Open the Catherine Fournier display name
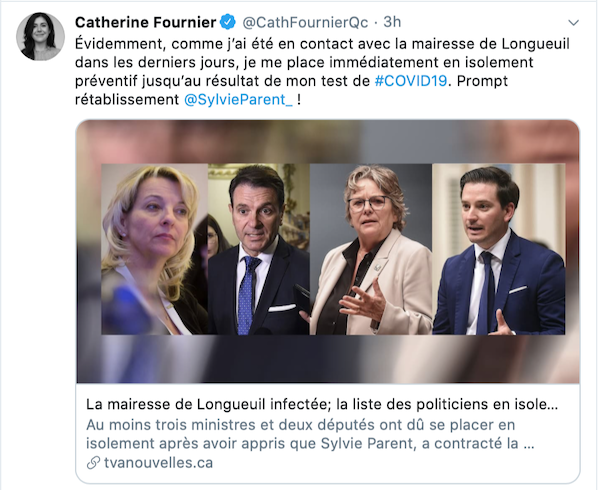 [x=145, y=23]
